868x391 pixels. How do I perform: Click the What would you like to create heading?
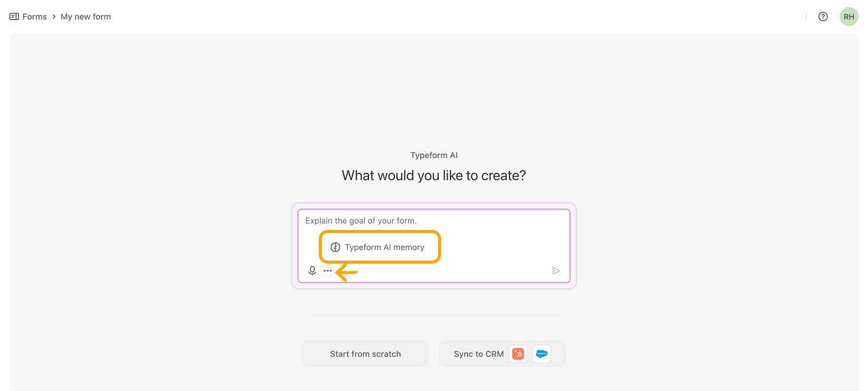coord(434,176)
